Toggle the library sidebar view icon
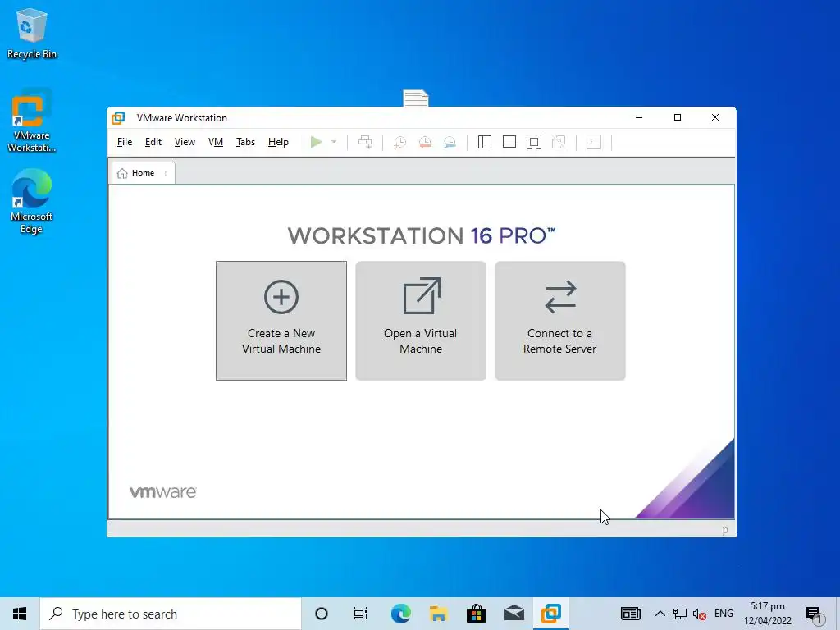 (485, 142)
